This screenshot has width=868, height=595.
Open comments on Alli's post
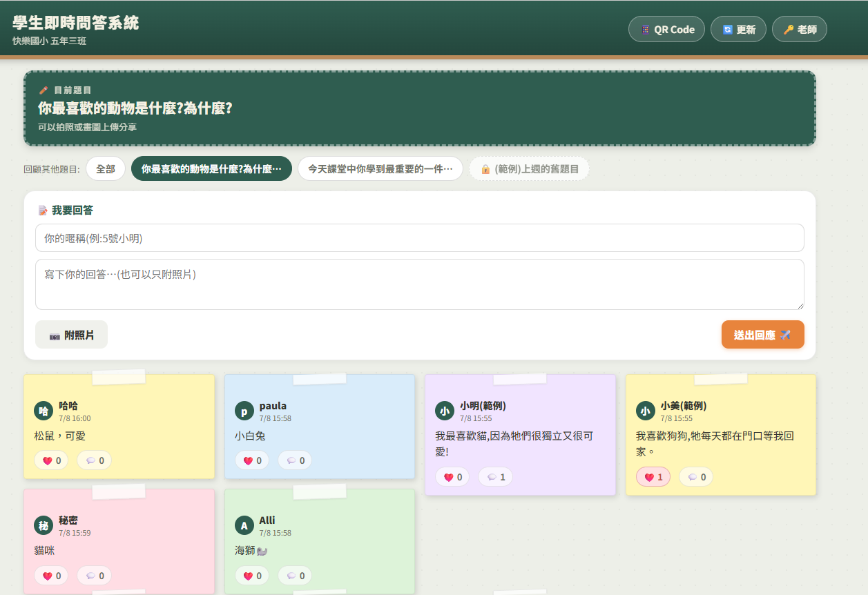(295, 575)
